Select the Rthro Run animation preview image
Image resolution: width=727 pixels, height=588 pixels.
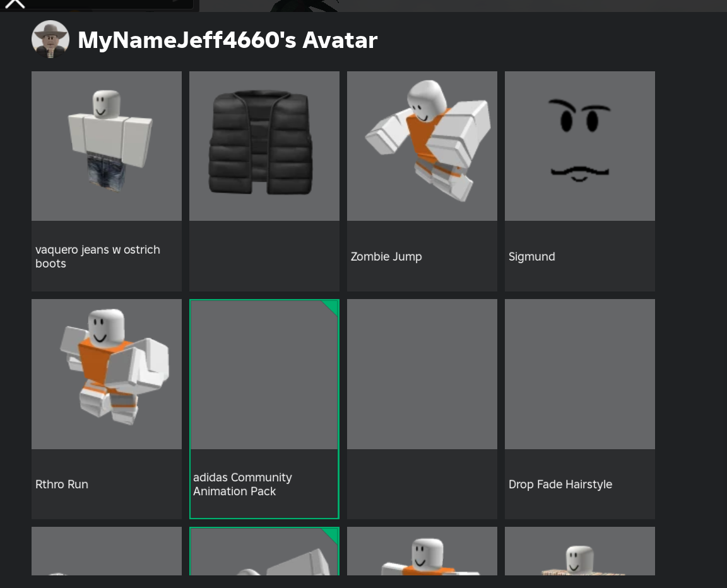pos(107,373)
